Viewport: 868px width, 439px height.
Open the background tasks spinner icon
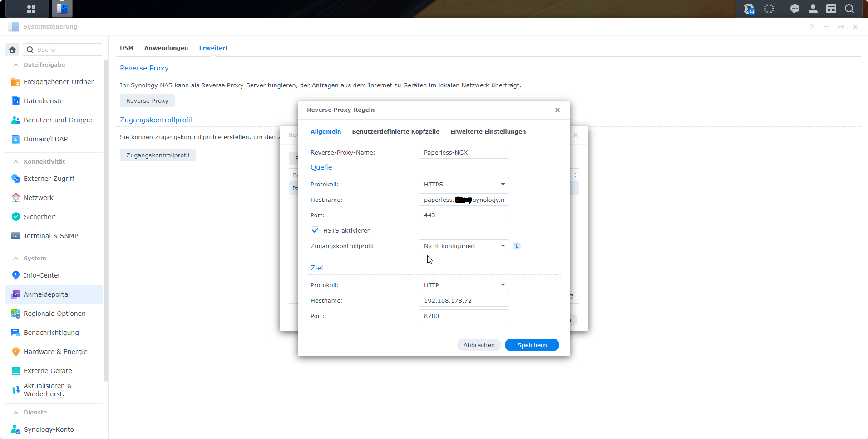[x=769, y=9]
